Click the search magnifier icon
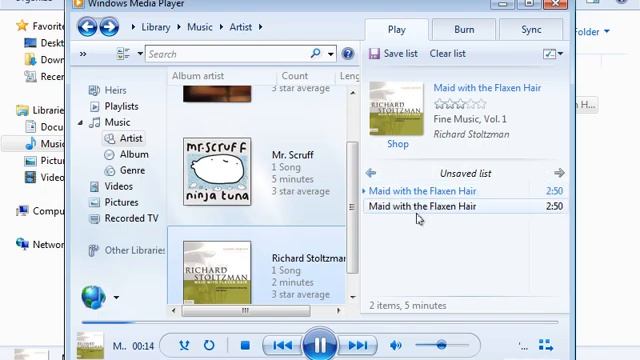 pyautogui.click(x=315, y=53)
